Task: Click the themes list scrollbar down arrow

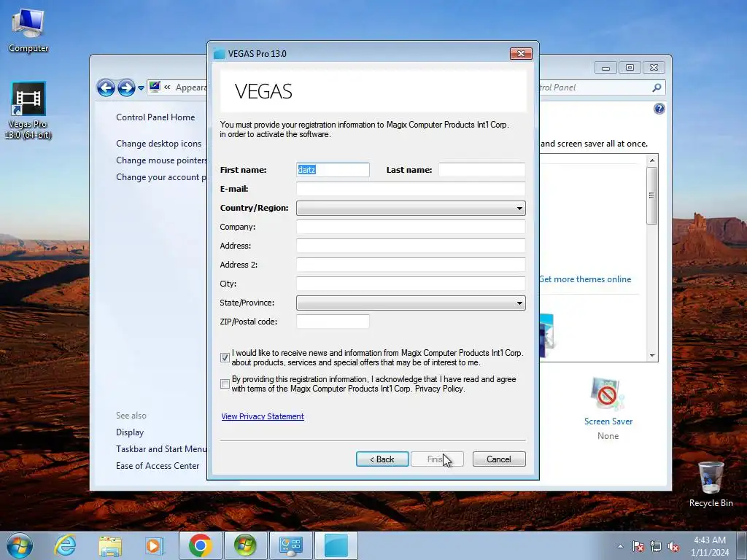Action: [x=651, y=356]
